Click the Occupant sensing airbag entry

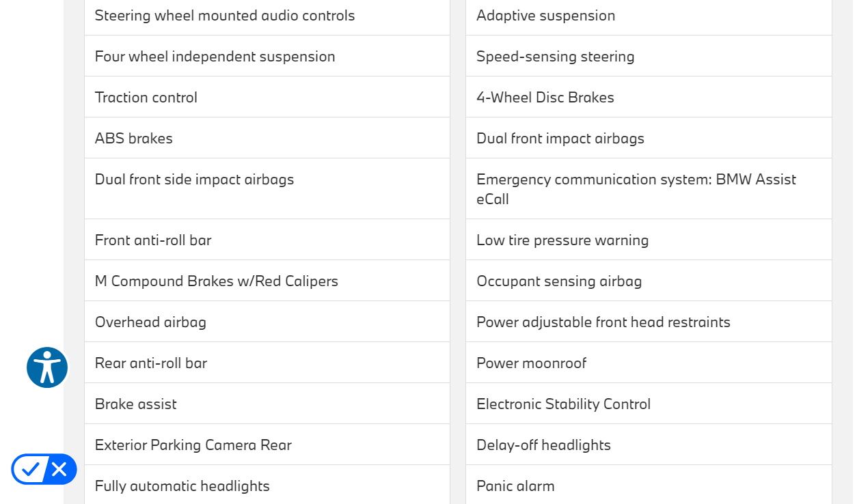point(558,281)
